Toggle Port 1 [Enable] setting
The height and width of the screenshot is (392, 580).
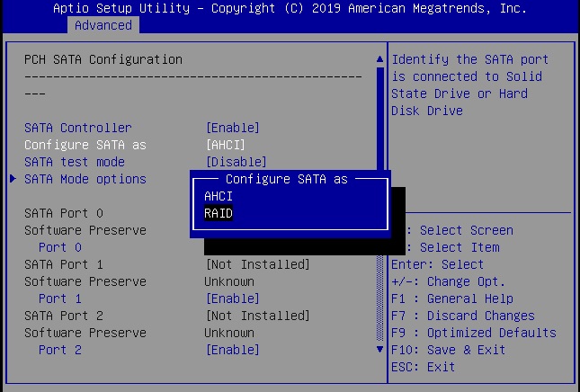coord(233,298)
